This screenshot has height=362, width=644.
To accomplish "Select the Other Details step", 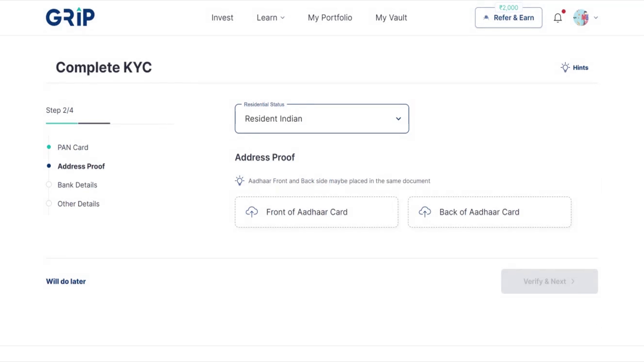I will tap(78, 204).
